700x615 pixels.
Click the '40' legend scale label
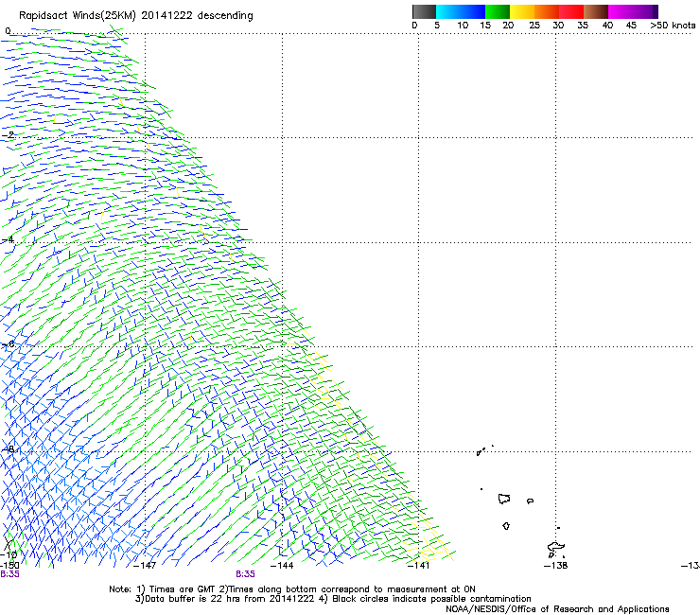[x=607, y=26]
